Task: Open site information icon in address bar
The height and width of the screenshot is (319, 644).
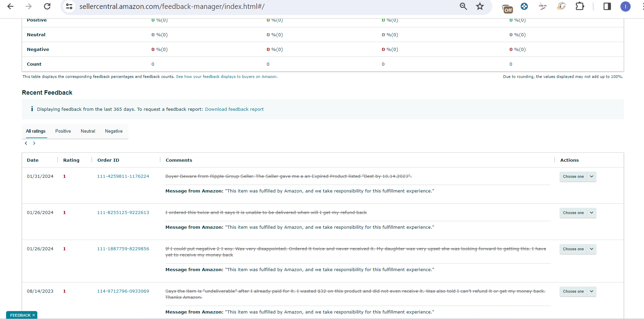Action: click(69, 6)
